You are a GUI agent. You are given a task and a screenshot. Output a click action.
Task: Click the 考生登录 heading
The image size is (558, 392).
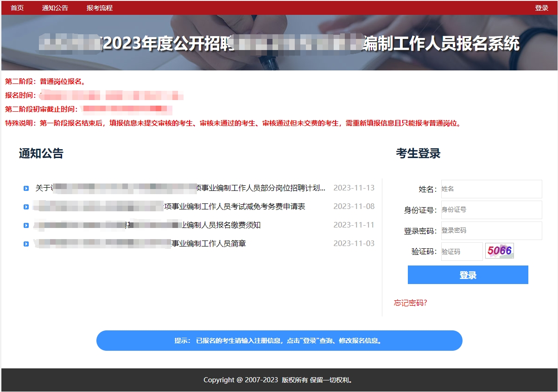tap(418, 153)
